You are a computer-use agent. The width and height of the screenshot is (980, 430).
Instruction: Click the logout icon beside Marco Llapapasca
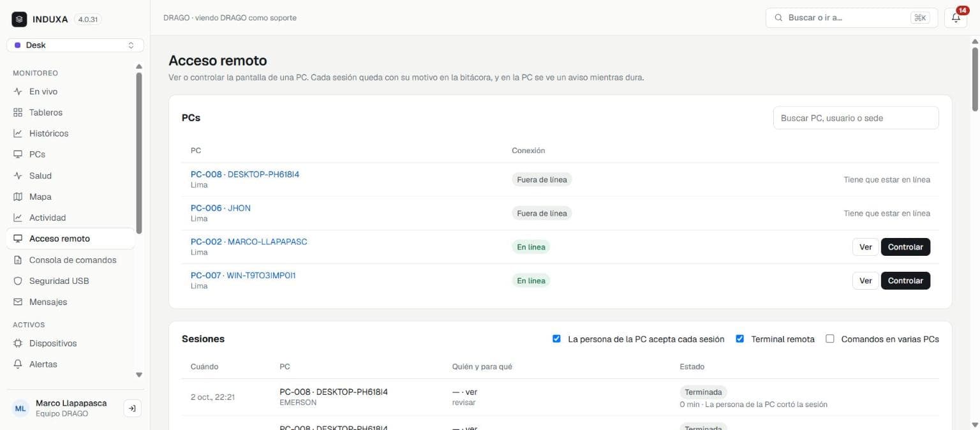click(132, 408)
